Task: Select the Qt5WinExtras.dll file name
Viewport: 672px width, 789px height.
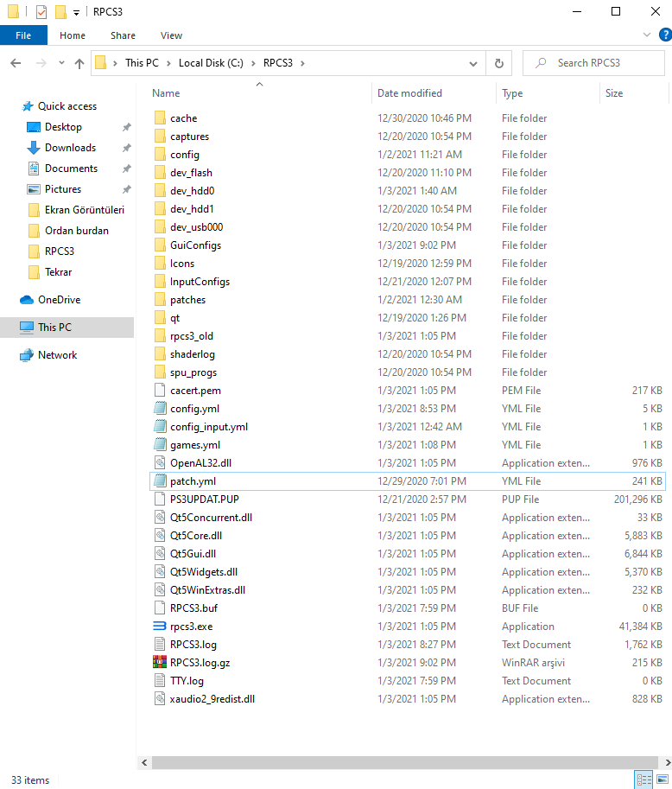Action: click(x=207, y=589)
